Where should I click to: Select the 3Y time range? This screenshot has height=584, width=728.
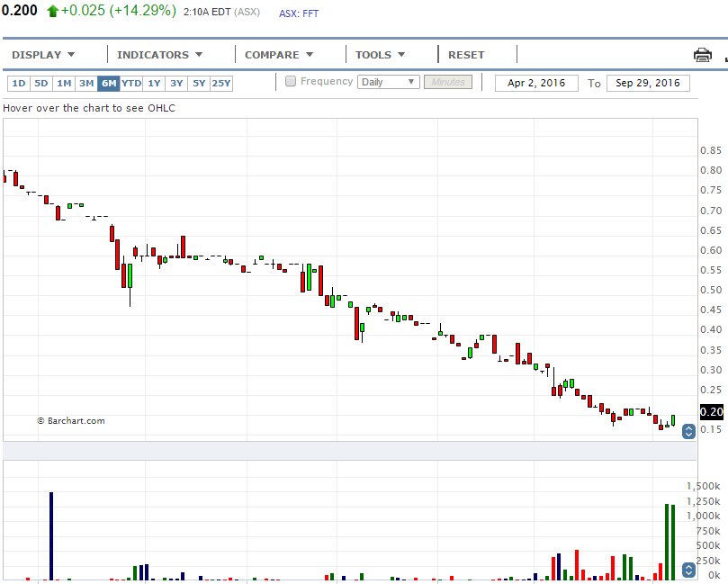[x=176, y=84]
